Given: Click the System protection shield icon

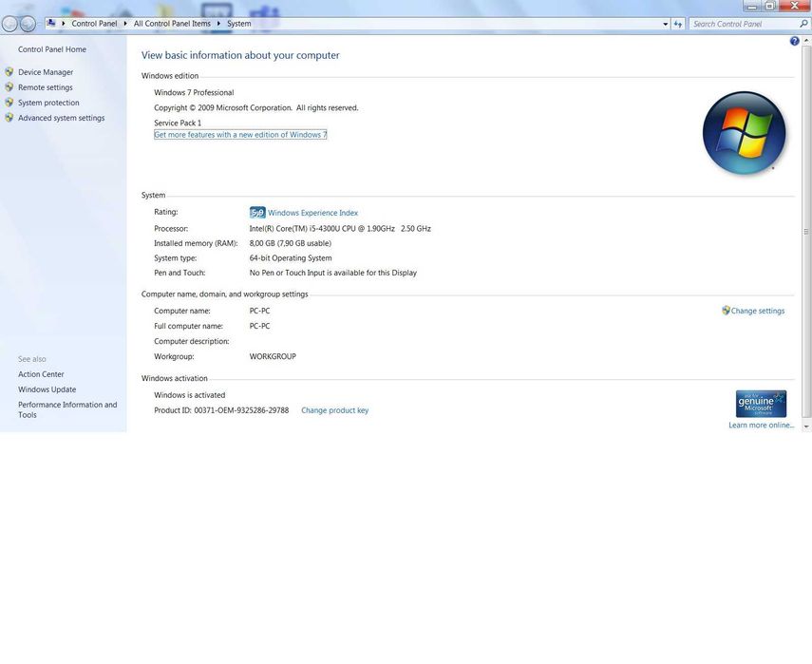Looking at the screenshot, I should coord(9,103).
